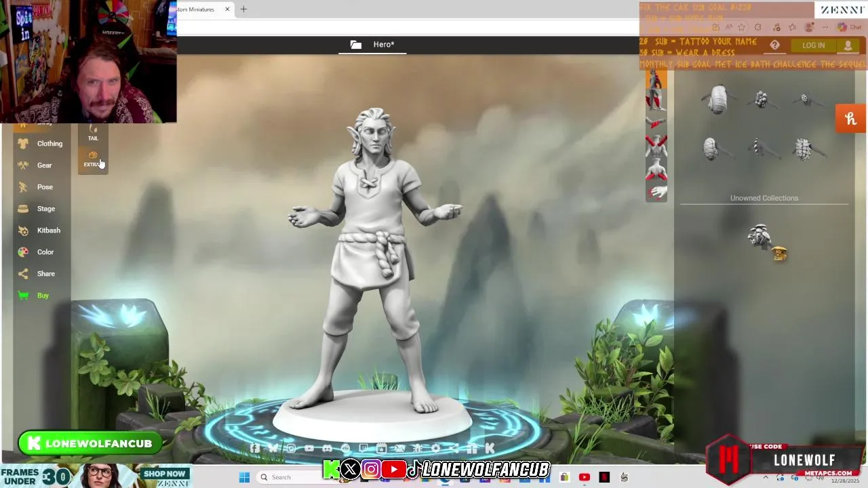Click the Hero* project title
Image resolution: width=868 pixels, height=488 pixels.
pyautogui.click(x=384, y=45)
